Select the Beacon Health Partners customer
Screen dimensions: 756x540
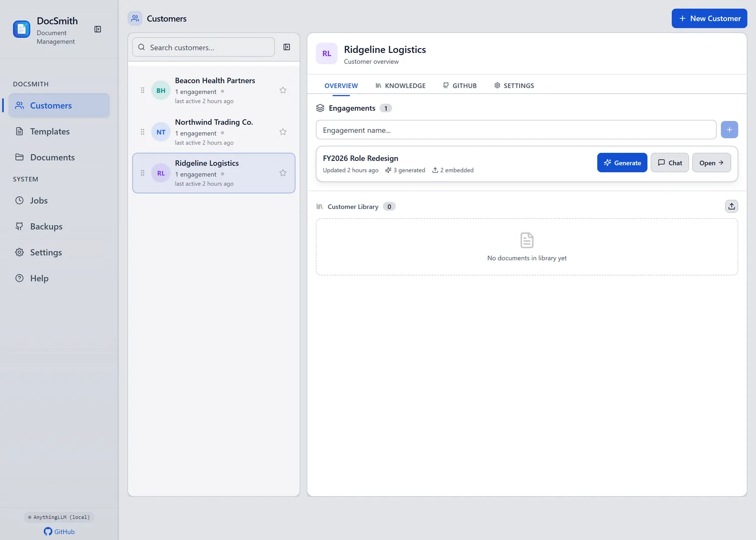point(214,90)
